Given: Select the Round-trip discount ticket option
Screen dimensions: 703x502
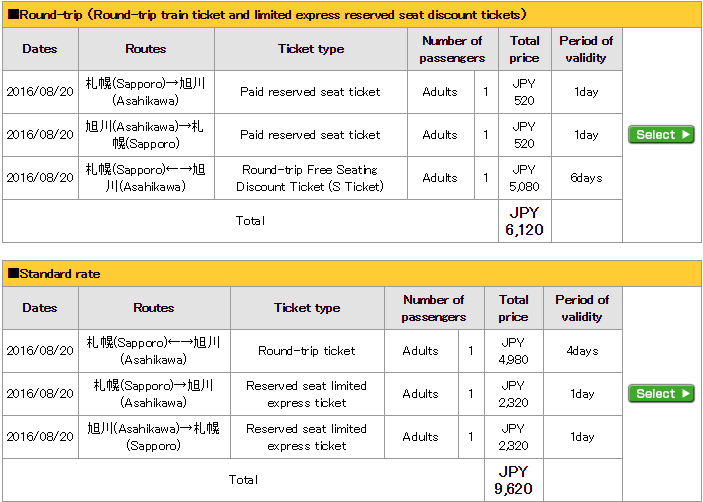Looking at the screenshot, I should pos(661,134).
